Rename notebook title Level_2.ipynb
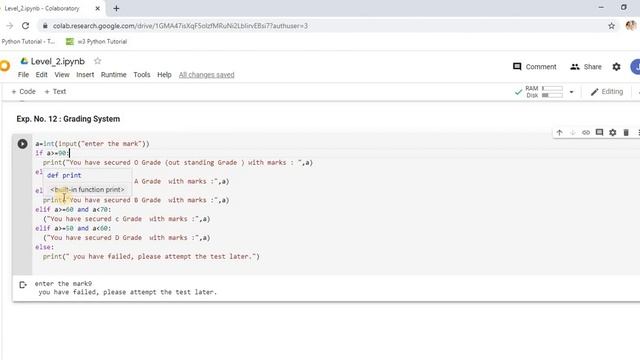 [58, 61]
